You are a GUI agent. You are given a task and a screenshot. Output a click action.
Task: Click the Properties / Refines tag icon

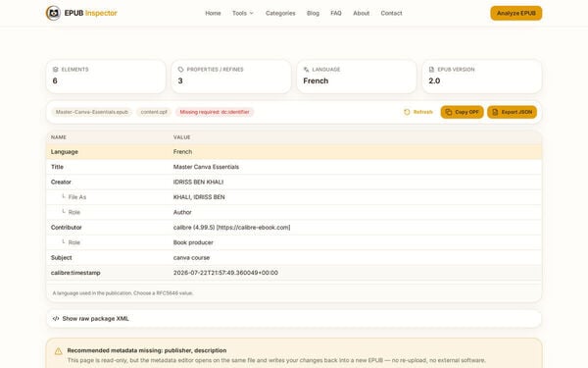click(x=180, y=70)
